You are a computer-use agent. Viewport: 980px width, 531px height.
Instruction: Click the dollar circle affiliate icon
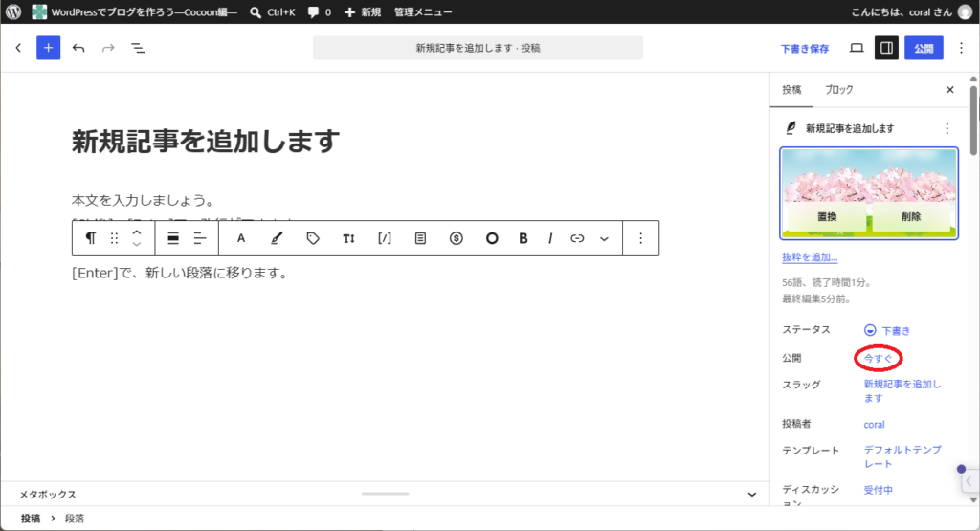457,238
